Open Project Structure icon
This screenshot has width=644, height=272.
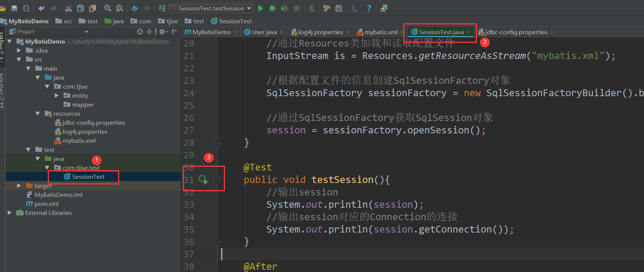click(x=339, y=8)
